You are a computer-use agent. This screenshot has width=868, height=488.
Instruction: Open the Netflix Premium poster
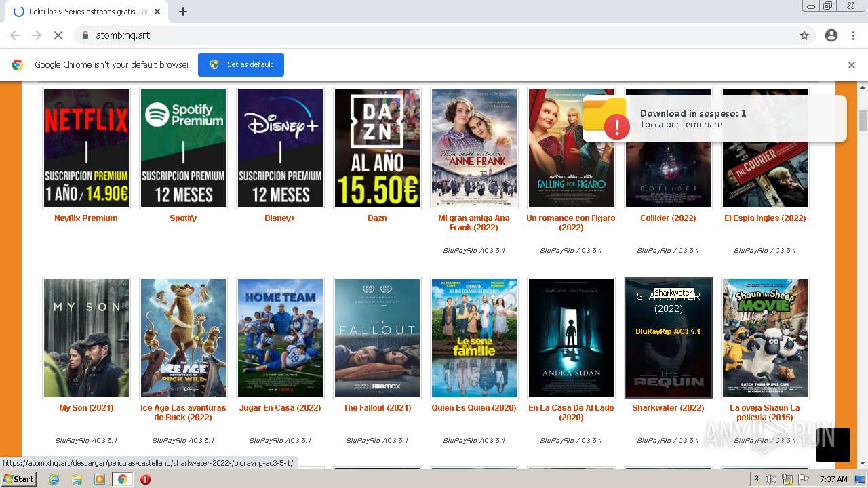pos(86,148)
